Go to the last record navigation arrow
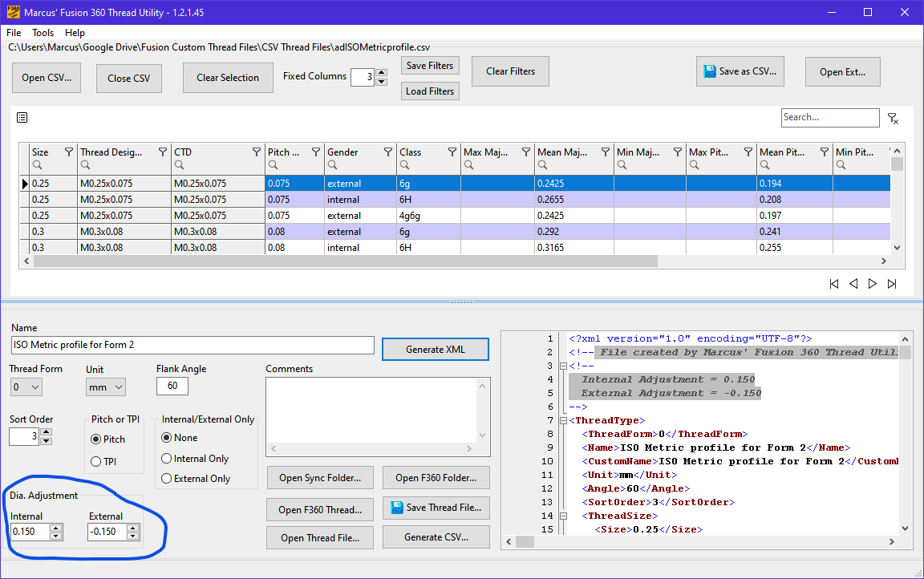 892,284
